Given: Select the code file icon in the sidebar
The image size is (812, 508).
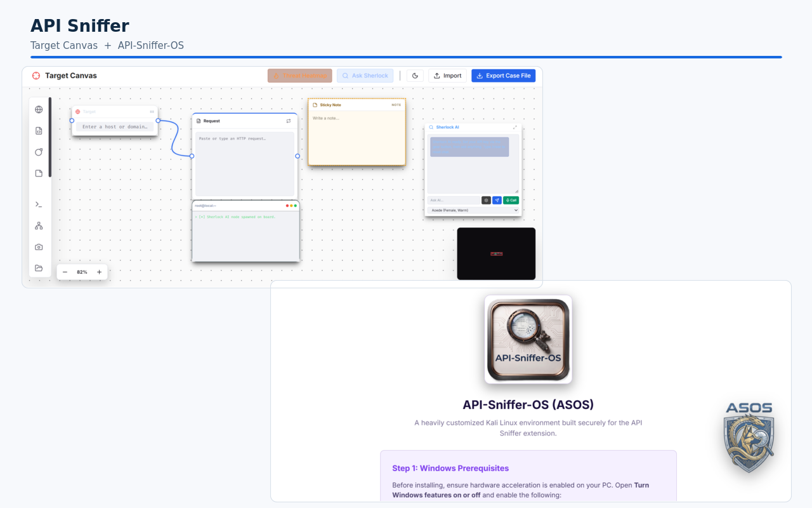Looking at the screenshot, I should 39,131.
